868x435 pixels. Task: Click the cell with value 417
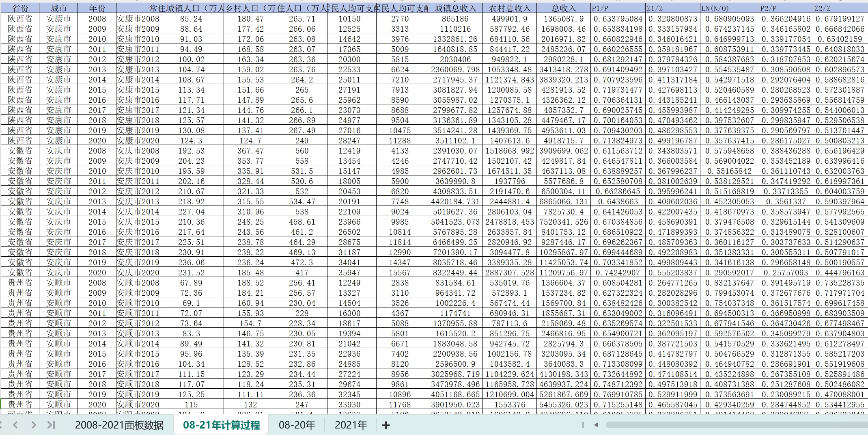point(302,273)
